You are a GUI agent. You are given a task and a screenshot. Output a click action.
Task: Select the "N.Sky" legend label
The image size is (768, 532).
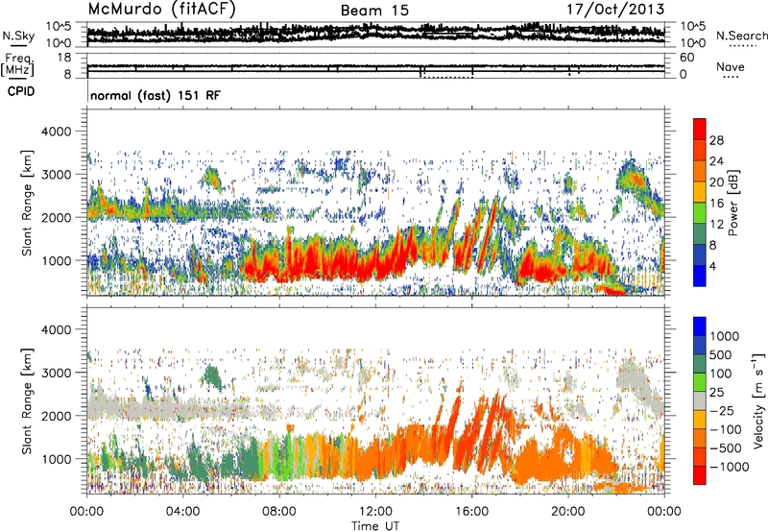tap(18, 36)
